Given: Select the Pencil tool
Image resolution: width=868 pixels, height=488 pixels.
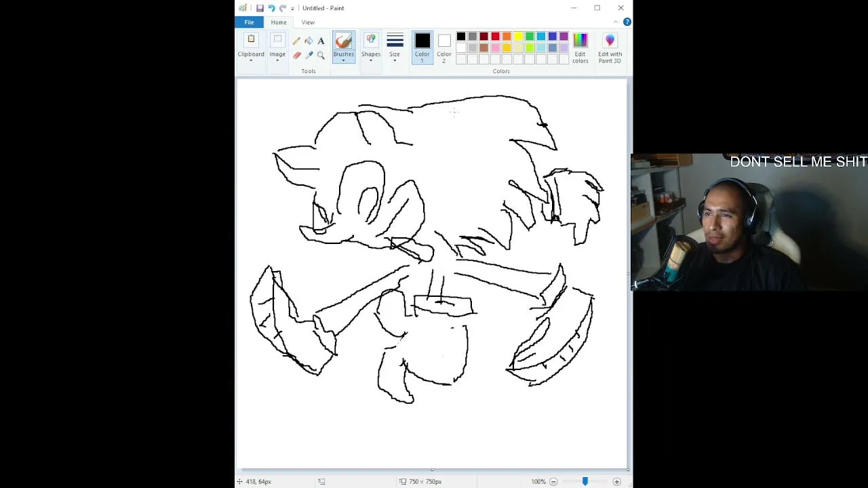Looking at the screenshot, I should 296,41.
